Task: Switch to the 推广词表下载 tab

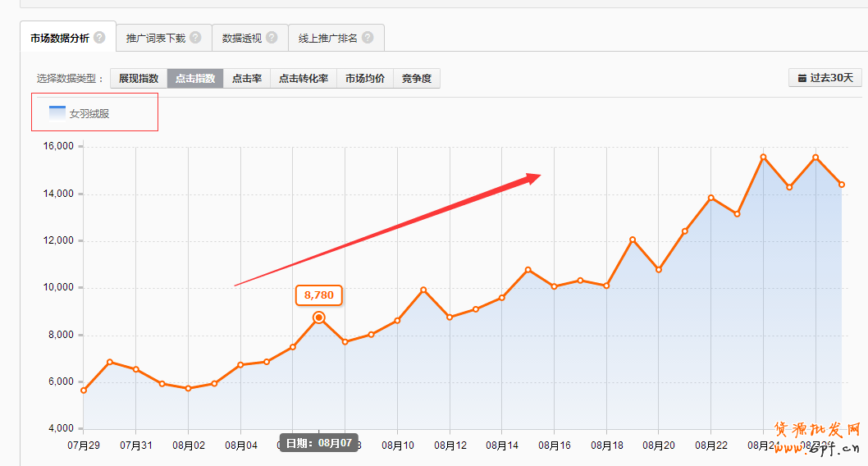Action: click(x=156, y=38)
